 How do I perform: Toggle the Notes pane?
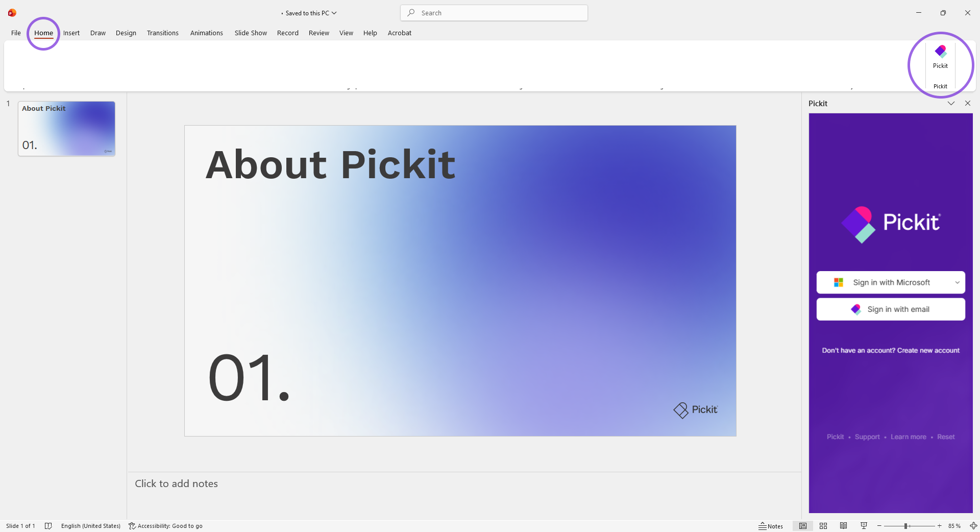click(x=771, y=526)
